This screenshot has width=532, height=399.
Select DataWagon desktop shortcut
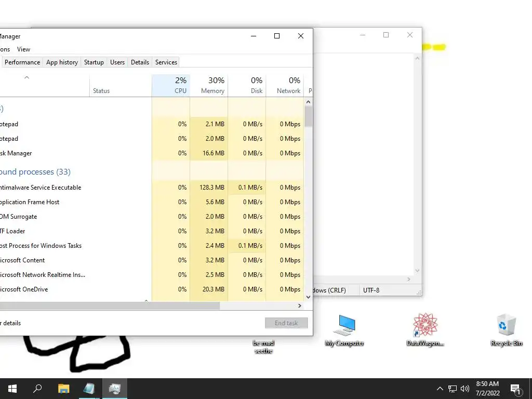425,330
